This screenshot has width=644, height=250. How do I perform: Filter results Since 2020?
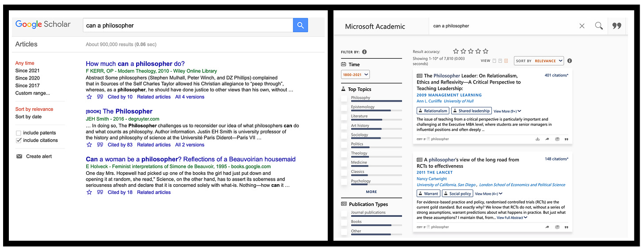pyautogui.click(x=27, y=78)
